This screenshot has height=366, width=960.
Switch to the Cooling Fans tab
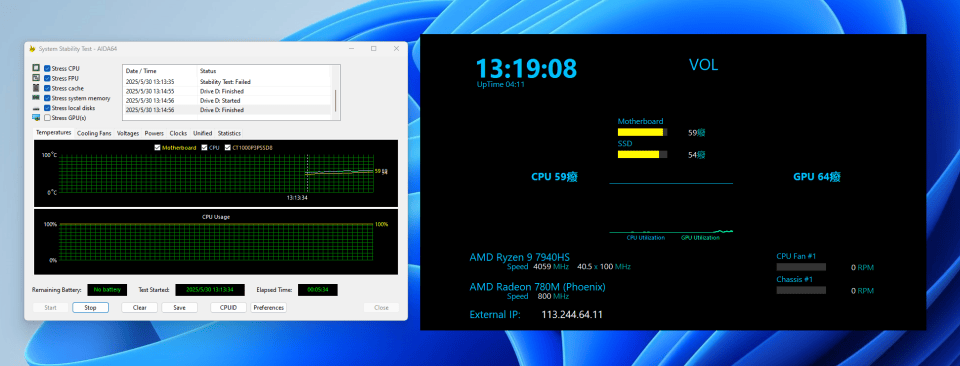coord(94,133)
